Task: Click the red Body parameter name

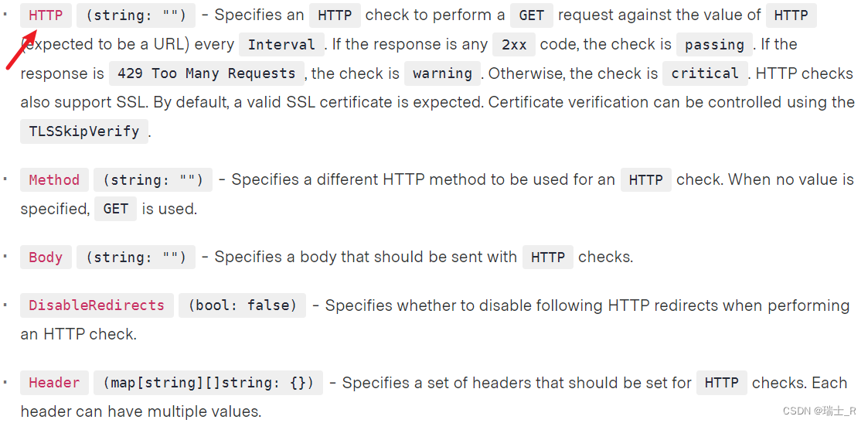Action: [46, 258]
